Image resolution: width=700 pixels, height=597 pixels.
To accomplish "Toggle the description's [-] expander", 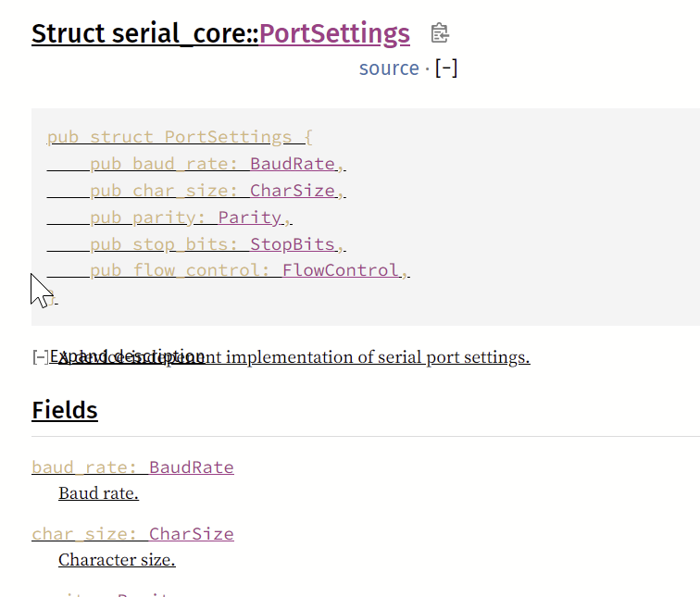I will tap(40, 357).
